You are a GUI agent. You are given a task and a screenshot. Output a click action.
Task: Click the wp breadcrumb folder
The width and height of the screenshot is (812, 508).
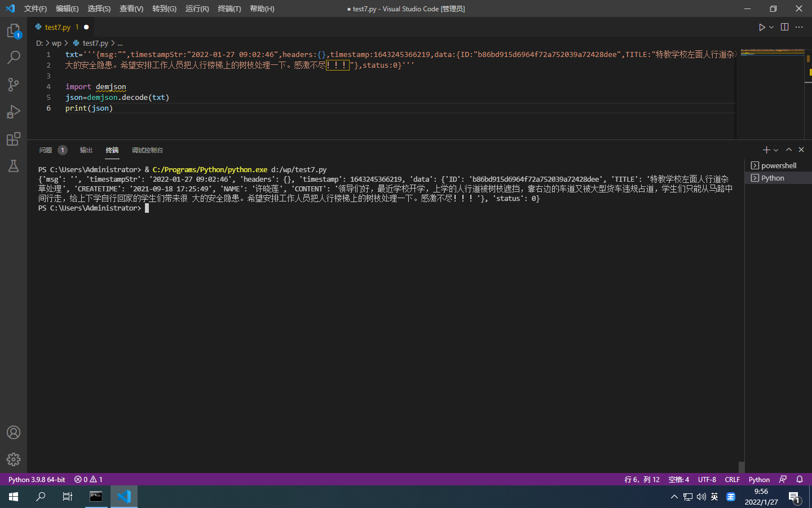click(56, 43)
